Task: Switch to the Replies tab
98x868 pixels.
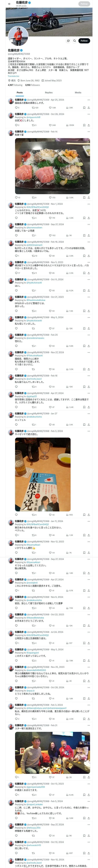Action: coord(49,92)
